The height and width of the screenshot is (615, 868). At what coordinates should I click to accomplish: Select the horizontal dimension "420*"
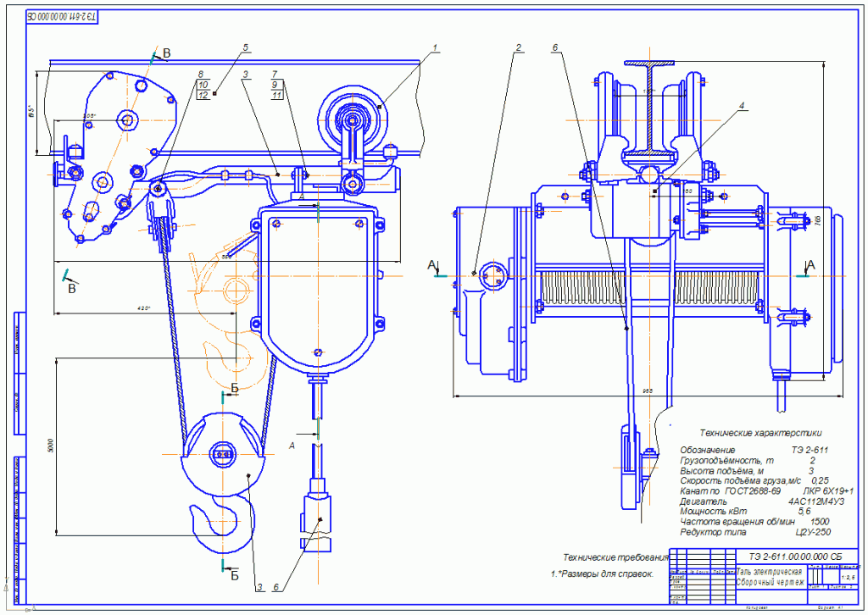144,308
